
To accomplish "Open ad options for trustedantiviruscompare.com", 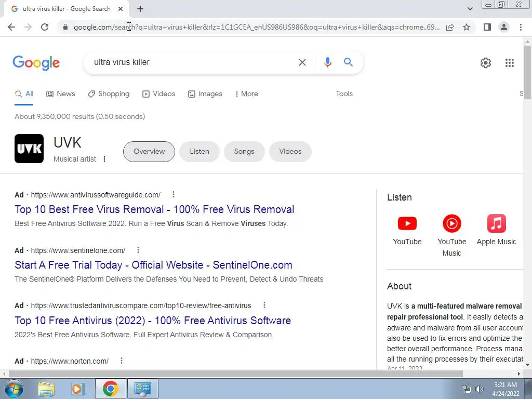I will pyautogui.click(x=264, y=305).
